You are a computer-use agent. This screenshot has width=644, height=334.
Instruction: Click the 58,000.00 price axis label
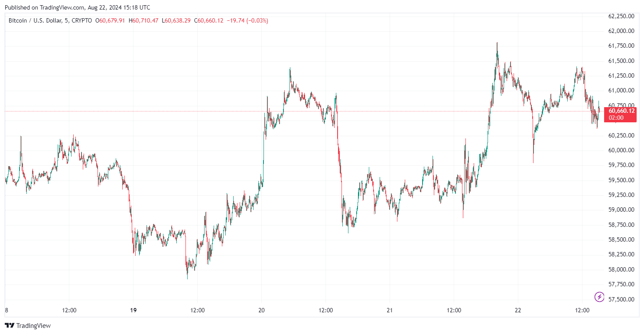pyautogui.click(x=621, y=269)
